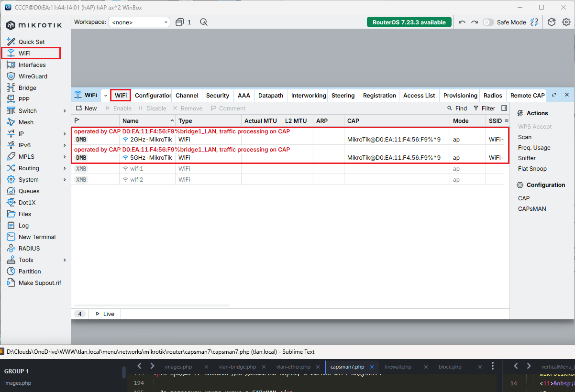Click the search magnifier next to Workspace
This screenshot has width=575, height=392.
[204, 22]
